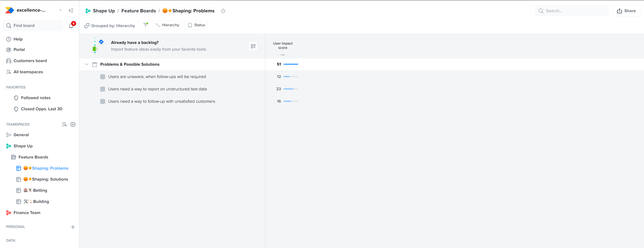Create a new teamspace with plus icon

[73, 124]
